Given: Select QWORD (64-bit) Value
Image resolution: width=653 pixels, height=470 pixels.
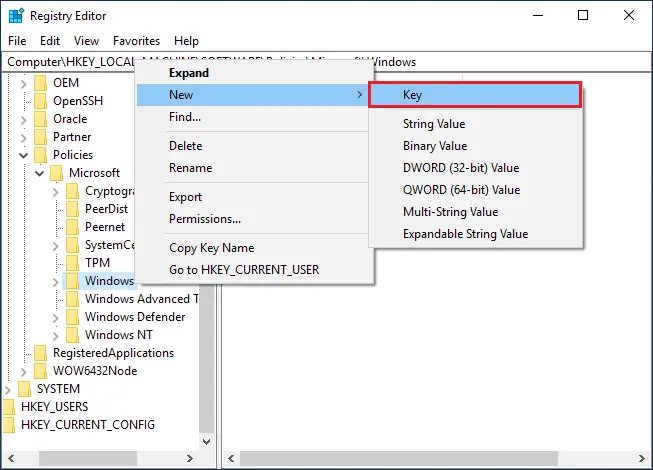Looking at the screenshot, I should pos(475,190).
